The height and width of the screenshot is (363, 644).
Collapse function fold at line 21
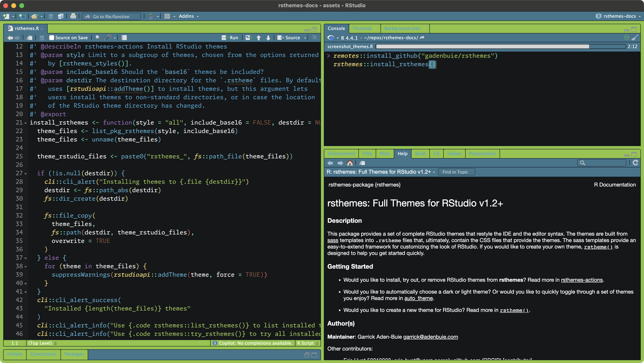pyautogui.click(x=26, y=123)
